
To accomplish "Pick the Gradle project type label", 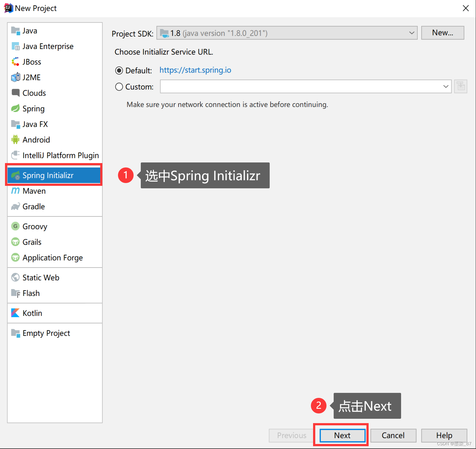I will [34, 207].
